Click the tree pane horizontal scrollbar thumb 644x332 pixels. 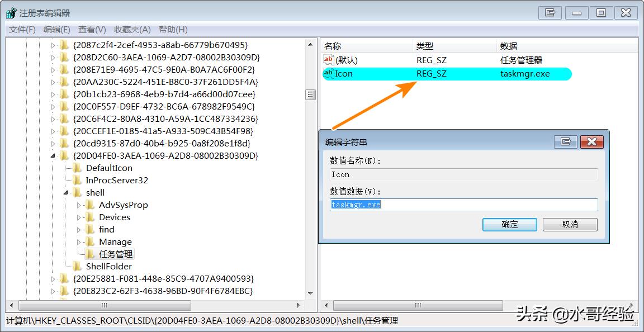pos(105,305)
